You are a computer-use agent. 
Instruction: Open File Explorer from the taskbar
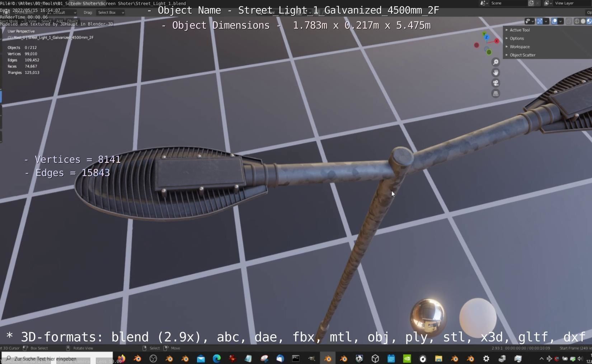point(438,358)
